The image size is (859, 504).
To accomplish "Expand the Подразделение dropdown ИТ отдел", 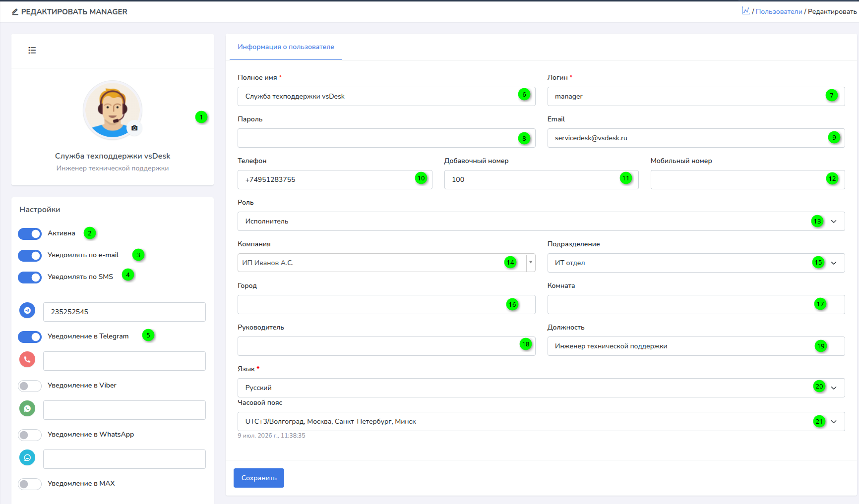I will click(x=696, y=263).
